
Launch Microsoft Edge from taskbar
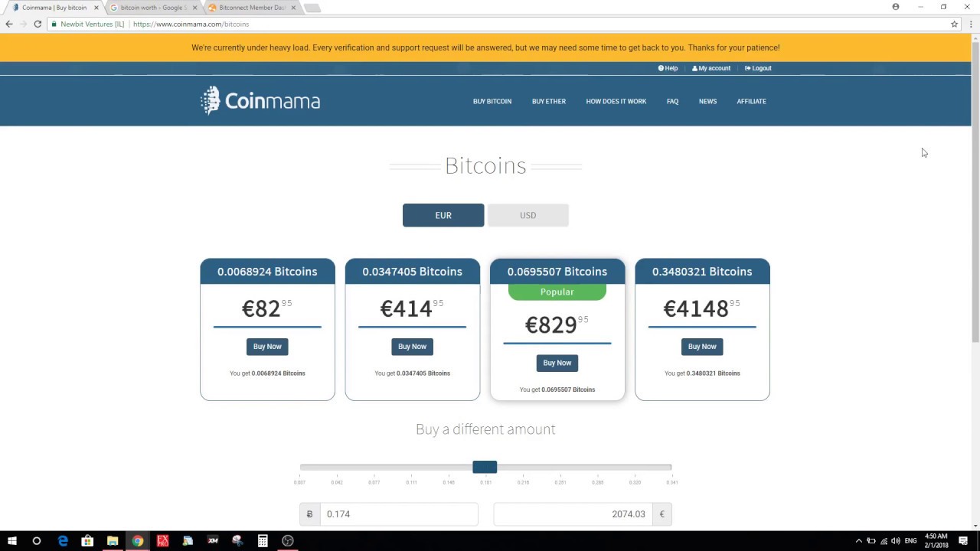click(63, 541)
